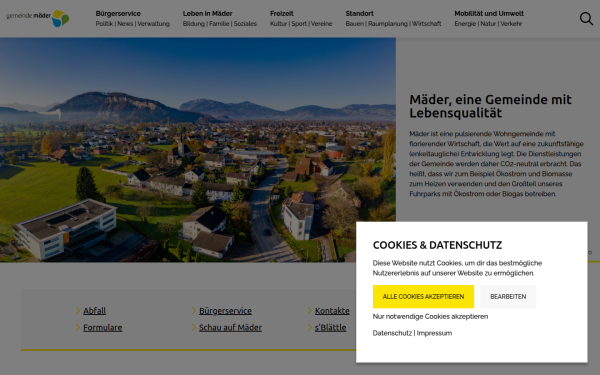Screen dimensions: 600x375
Task: Open the Datenschutz link
Action: pyautogui.click(x=392, y=333)
